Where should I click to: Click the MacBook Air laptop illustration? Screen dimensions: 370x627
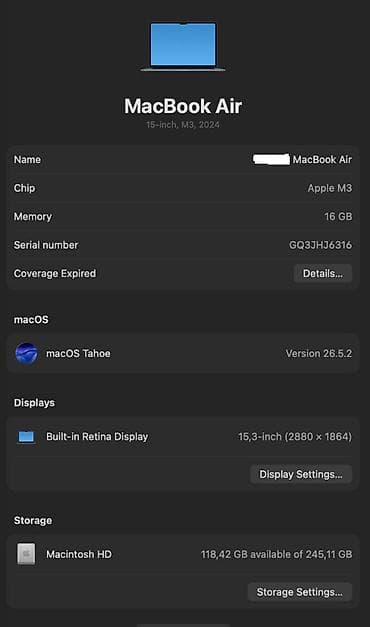pyautogui.click(x=183, y=47)
